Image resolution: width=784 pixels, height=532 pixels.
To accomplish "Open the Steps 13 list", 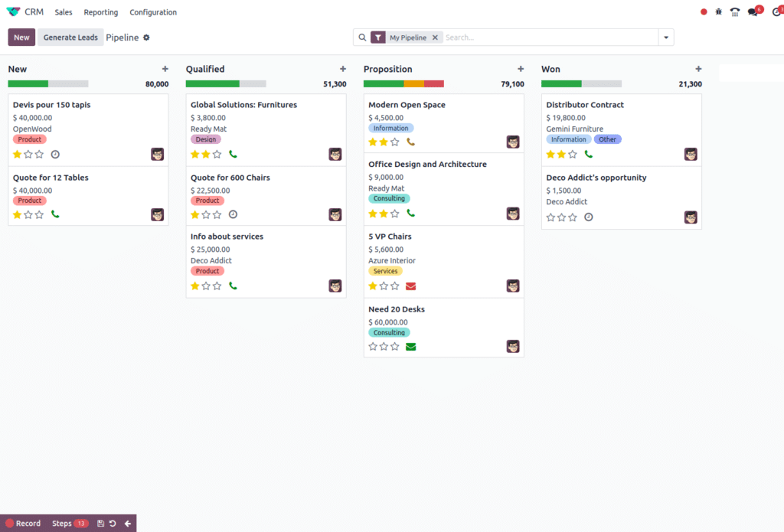I will pyautogui.click(x=70, y=524).
